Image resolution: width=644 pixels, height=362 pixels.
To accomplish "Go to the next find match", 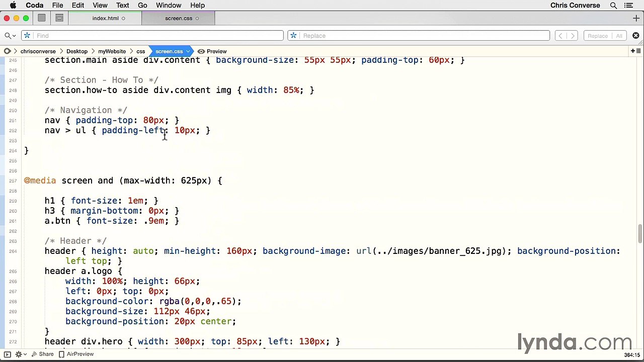I will pos(573,36).
